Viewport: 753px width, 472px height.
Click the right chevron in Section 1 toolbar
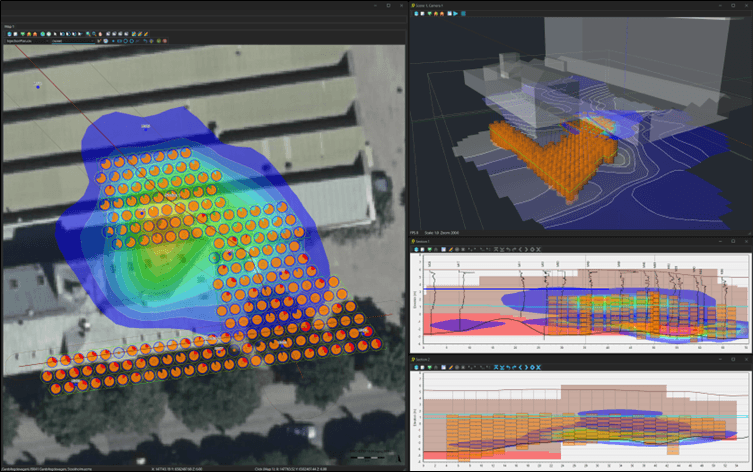526,249
